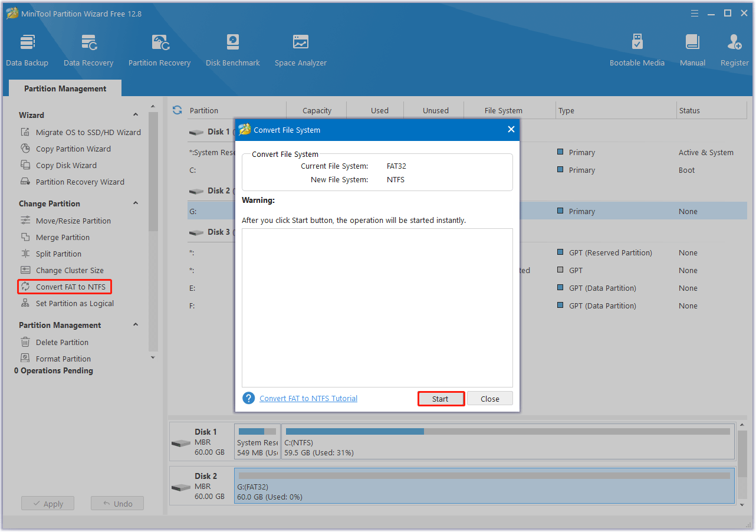The height and width of the screenshot is (532, 756).
Task: Collapse the Change Partition section
Action: [136, 203]
